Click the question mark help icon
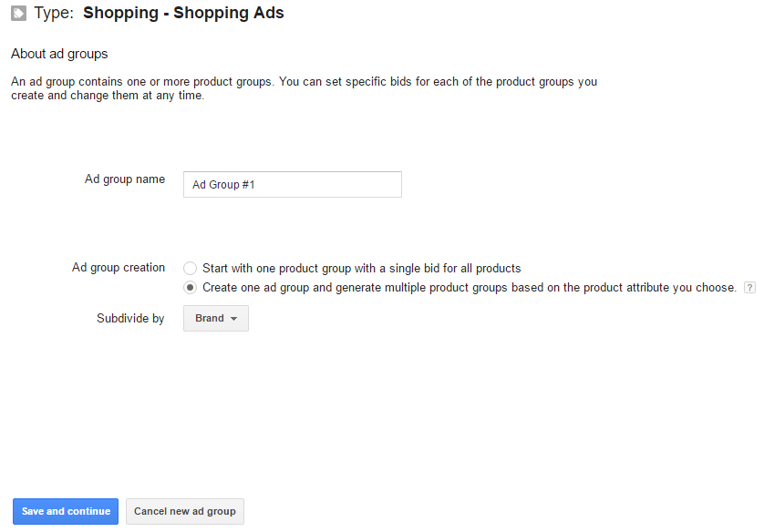Image resolution: width=764 pixels, height=532 pixels. [749, 288]
